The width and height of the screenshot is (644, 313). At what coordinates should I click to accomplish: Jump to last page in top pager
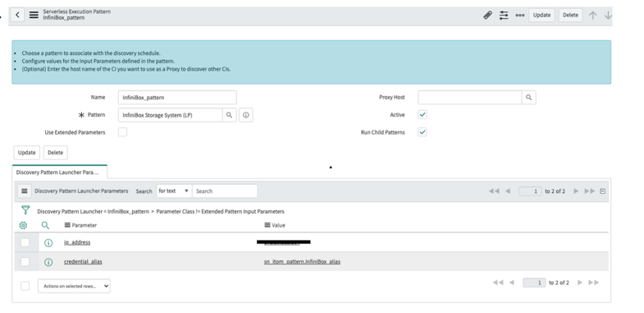point(590,191)
